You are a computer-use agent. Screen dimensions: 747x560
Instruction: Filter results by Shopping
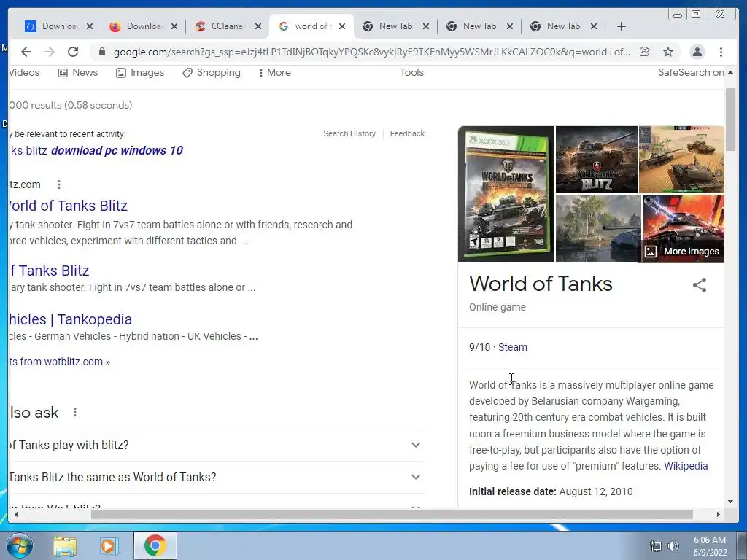[212, 72]
